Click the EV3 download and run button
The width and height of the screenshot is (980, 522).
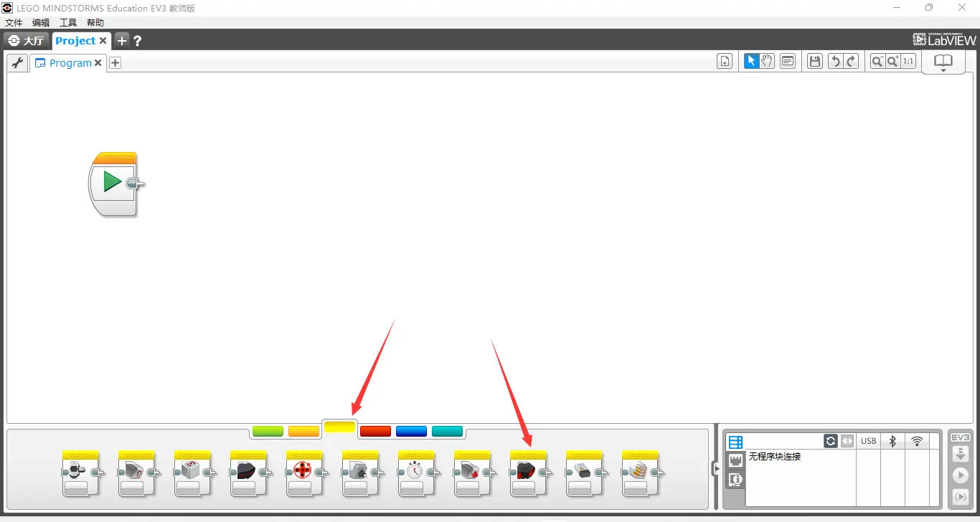pyautogui.click(x=960, y=475)
